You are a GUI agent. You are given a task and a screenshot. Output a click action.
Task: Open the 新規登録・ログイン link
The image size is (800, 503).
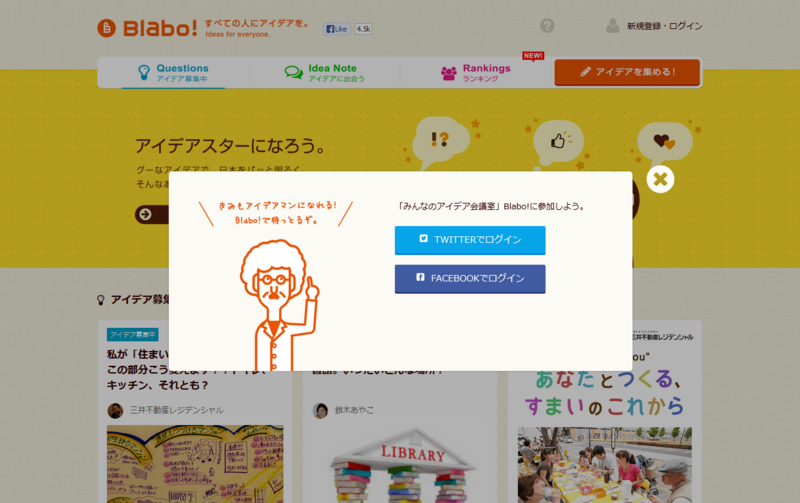click(x=664, y=26)
